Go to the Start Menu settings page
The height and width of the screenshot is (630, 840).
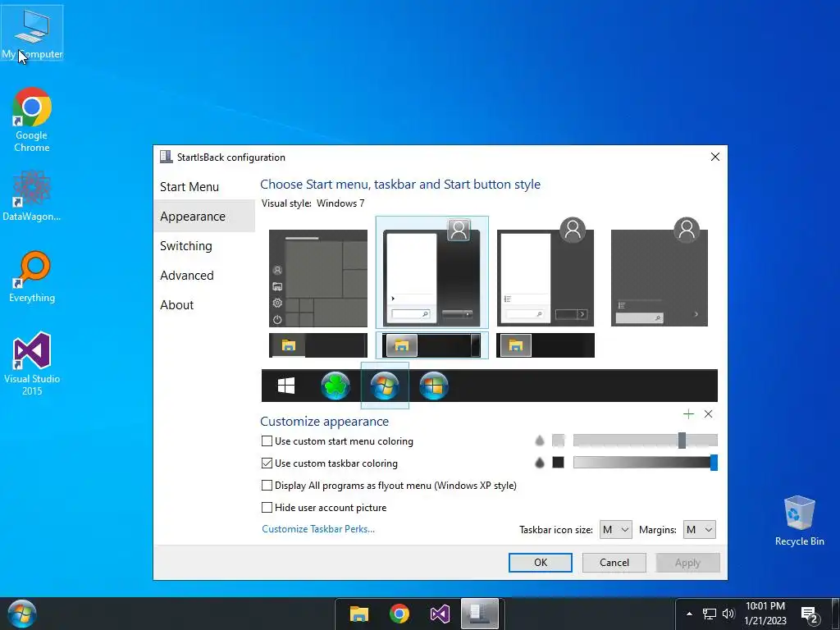(x=203, y=187)
